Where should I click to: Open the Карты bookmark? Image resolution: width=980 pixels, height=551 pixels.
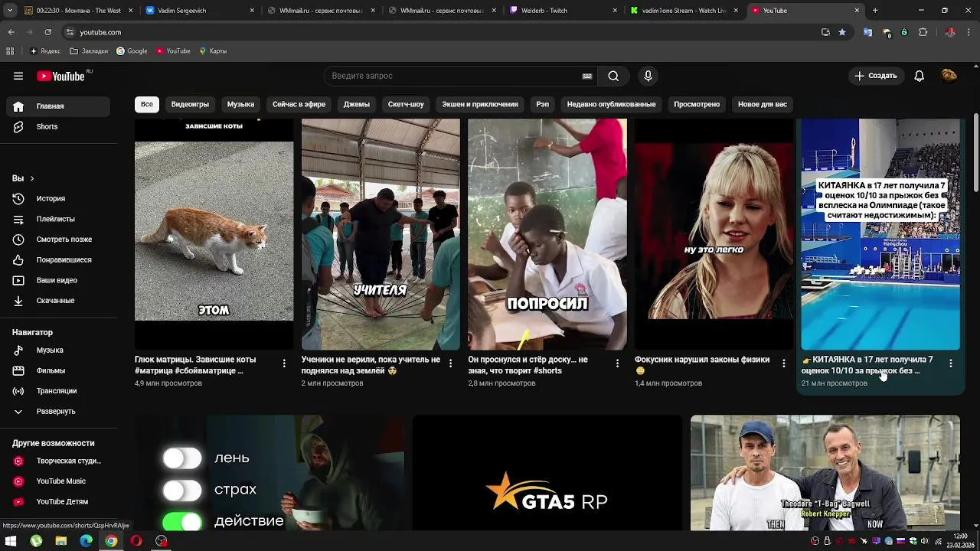[213, 51]
